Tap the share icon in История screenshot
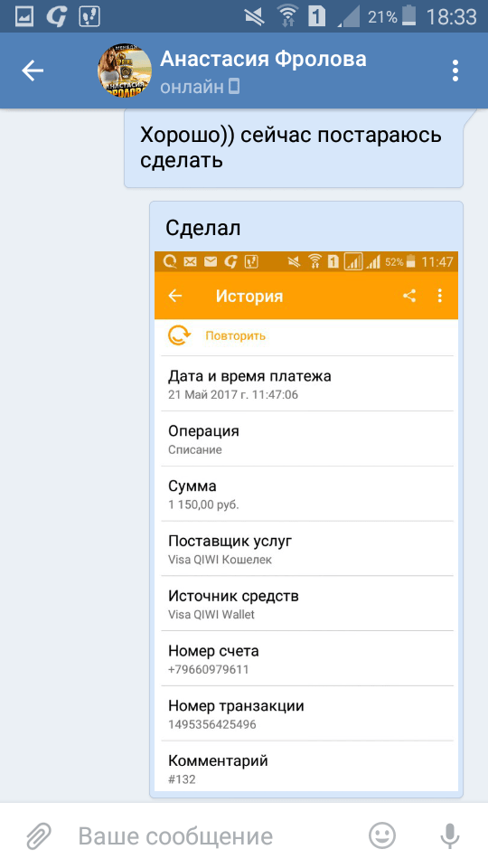This screenshot has height=868, width=488. 408,296
